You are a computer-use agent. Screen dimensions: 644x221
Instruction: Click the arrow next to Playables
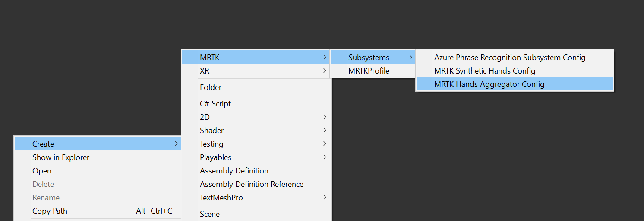click(x=325, y=157)
